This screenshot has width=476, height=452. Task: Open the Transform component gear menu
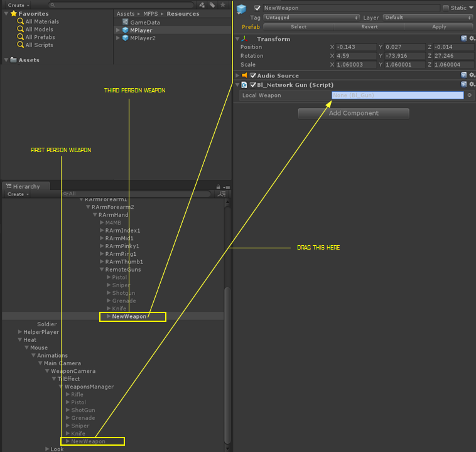click(x=472, y=39)
